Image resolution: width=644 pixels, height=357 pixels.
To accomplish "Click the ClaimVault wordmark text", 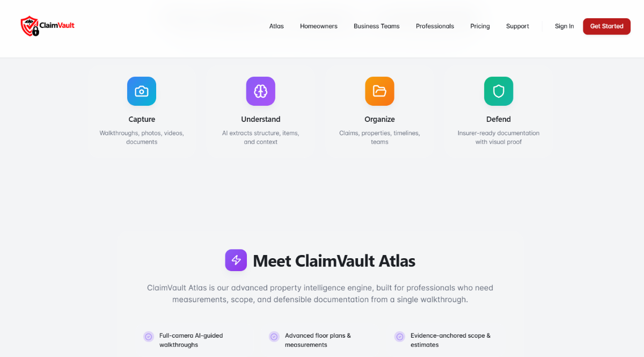I will pyautogui.click(x=56, y=25).
